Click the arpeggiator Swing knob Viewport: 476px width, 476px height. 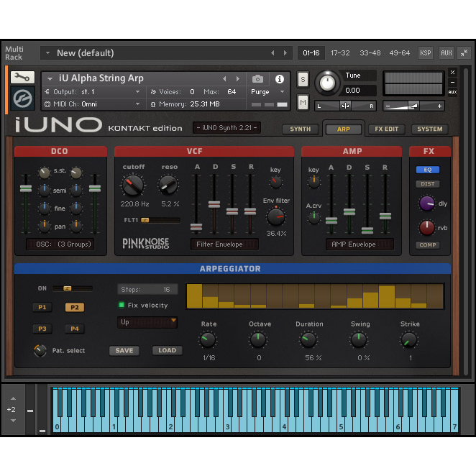[x=359, y=339]
